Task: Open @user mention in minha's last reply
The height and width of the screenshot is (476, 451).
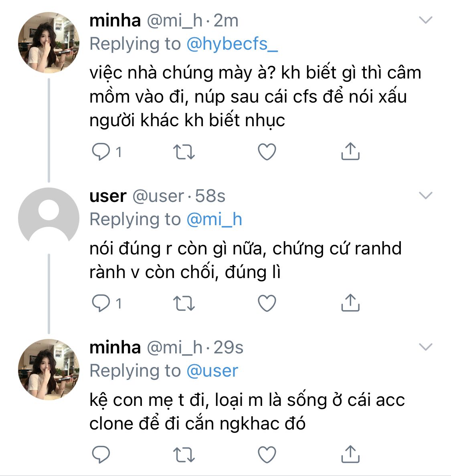Action: (212, 371)
